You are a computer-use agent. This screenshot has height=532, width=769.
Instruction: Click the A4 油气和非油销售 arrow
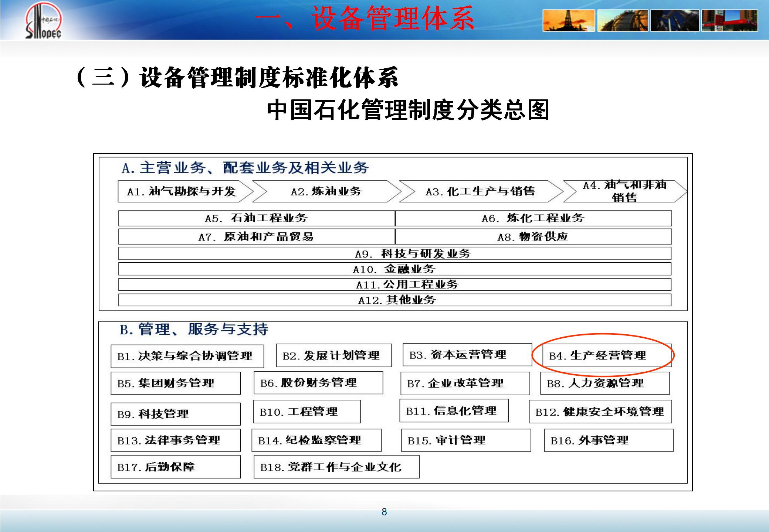(x=624, y=191)
